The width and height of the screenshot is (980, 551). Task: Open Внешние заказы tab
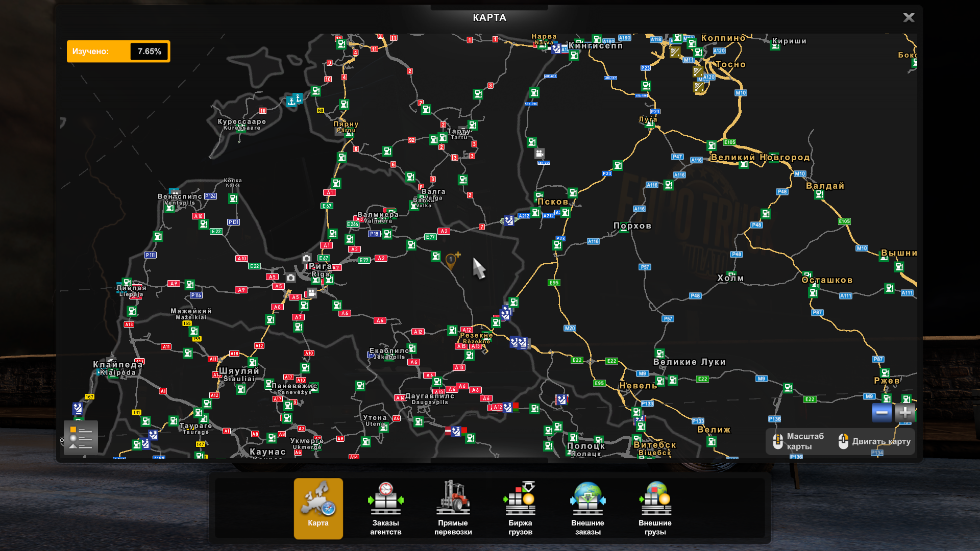pyautogui.click(x=587, y=508)
